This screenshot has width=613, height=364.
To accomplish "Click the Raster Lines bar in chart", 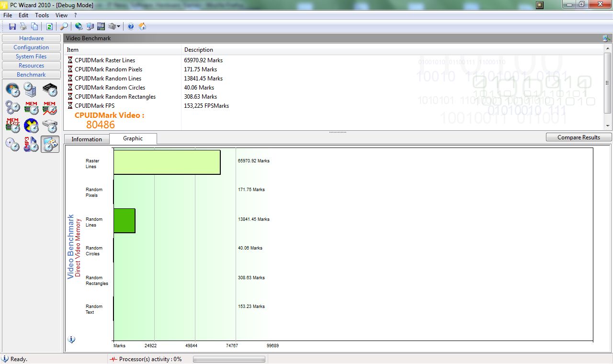I will (167, 162).
